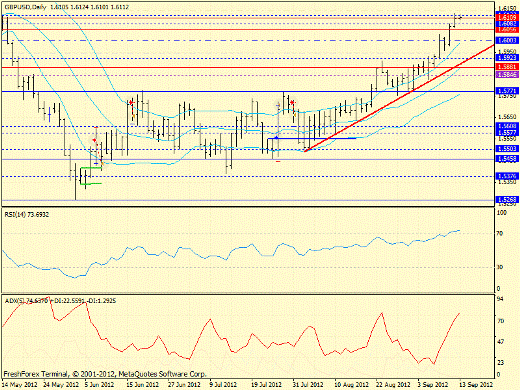Click the 1.5577 price level label
The image size is (520, 390).
507,133
